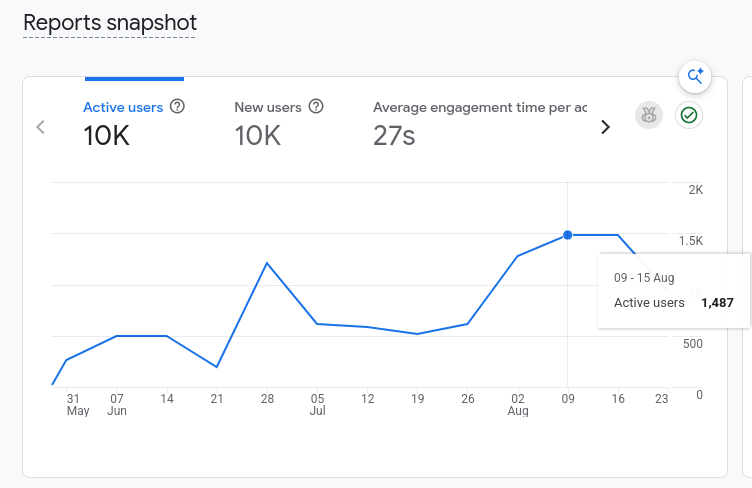
Task: Open the Insights search sparkle icon
Action: [x=695, y=77]
